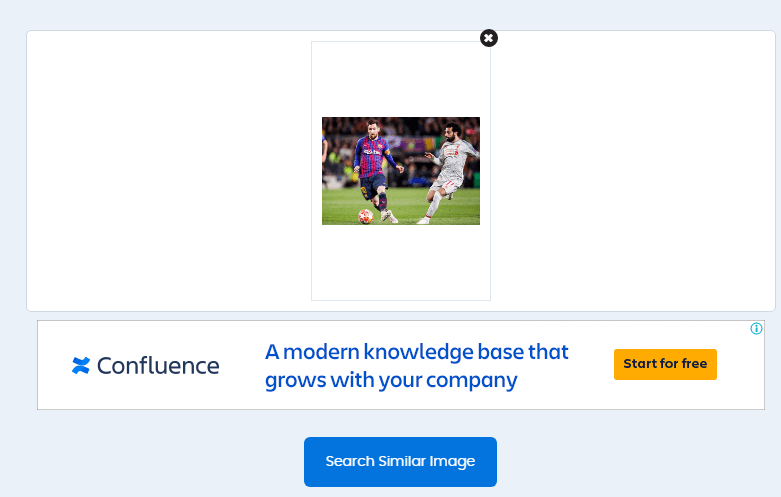
Task: Click the blue Confluence logo symbol
Action: coord(81,366)
